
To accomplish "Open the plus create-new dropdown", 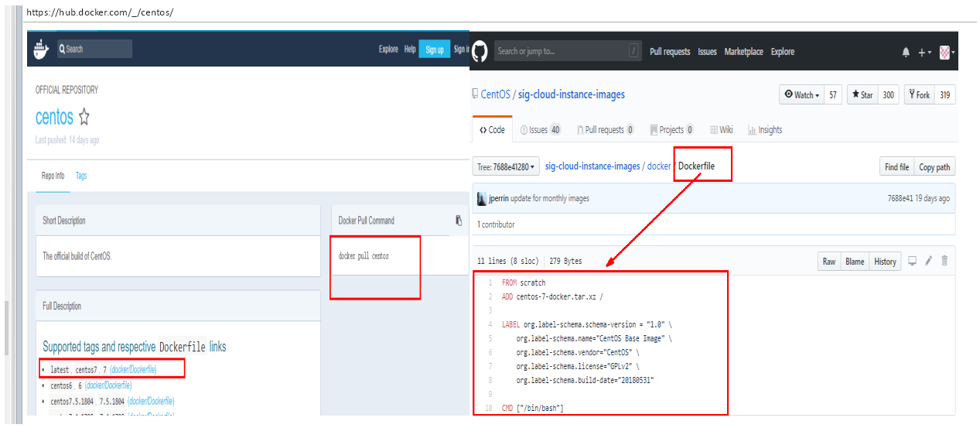I will pos(924,52).
